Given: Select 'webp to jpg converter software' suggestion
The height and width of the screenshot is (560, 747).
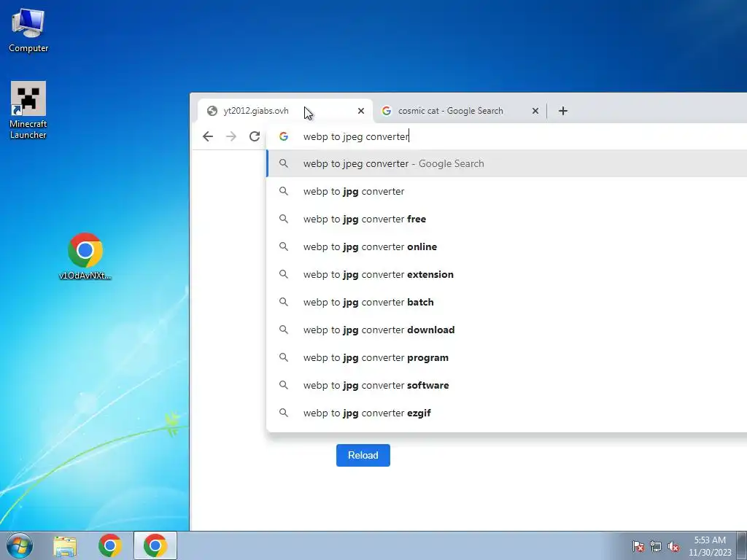Looking at the screenshot, I should (x=506, y=385).
